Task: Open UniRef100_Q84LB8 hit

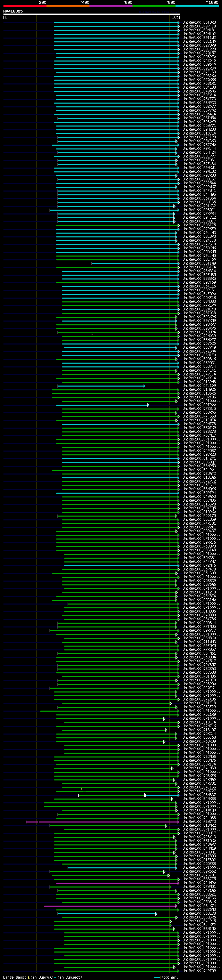Action: pyautogui.click(x=199, y=88)
